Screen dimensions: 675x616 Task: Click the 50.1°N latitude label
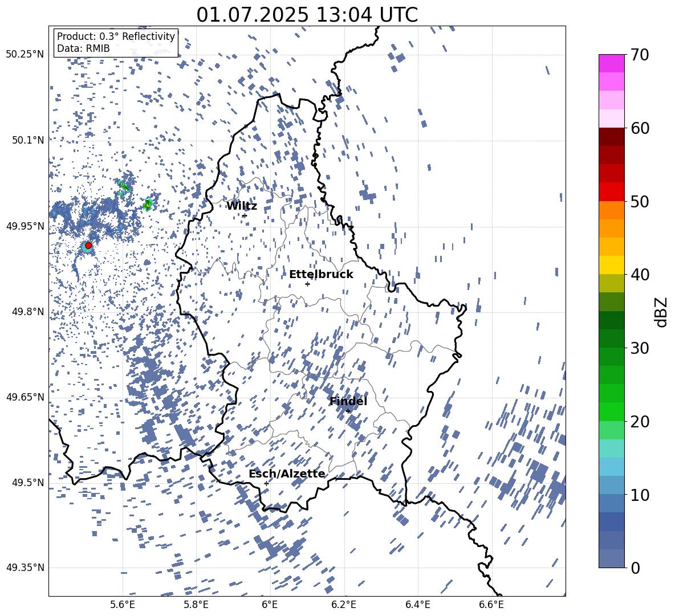pyautogui.click(x=27, y=140)
